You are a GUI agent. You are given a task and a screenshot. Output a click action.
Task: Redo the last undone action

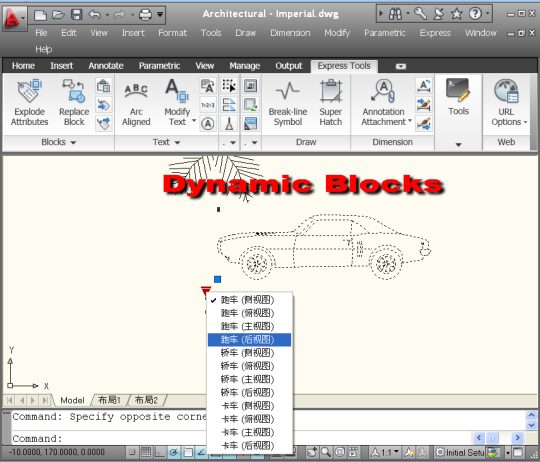point(119,14)
